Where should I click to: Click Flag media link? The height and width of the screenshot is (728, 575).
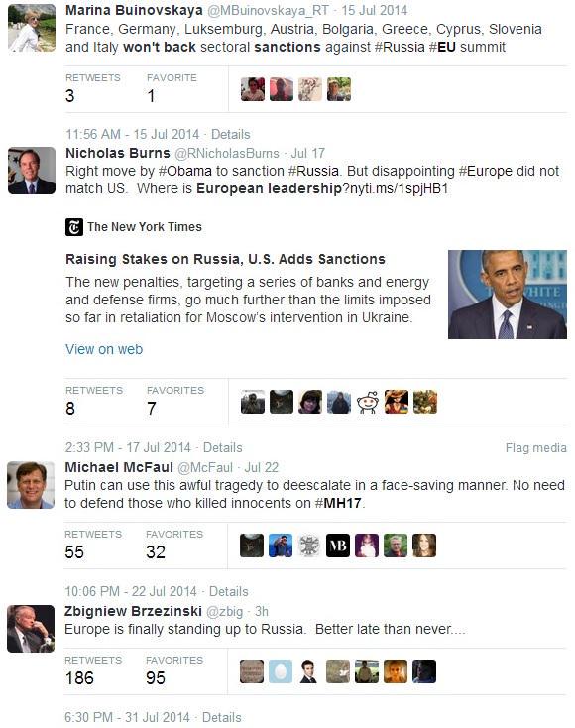point(536,448)
